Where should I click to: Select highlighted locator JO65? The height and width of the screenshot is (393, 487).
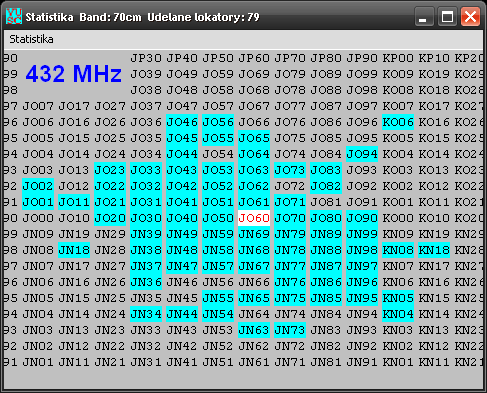click(x=254, y=138)
